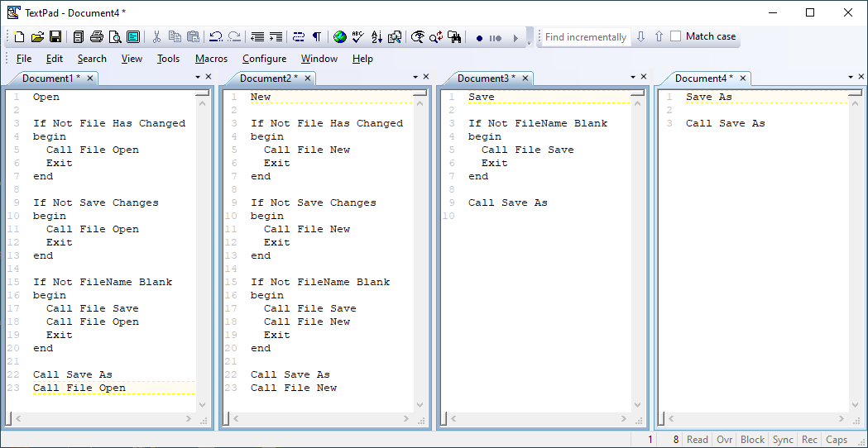Paste from the clipboard icon
This screenshot has width=868, height=448.
(x=193, y=37)
